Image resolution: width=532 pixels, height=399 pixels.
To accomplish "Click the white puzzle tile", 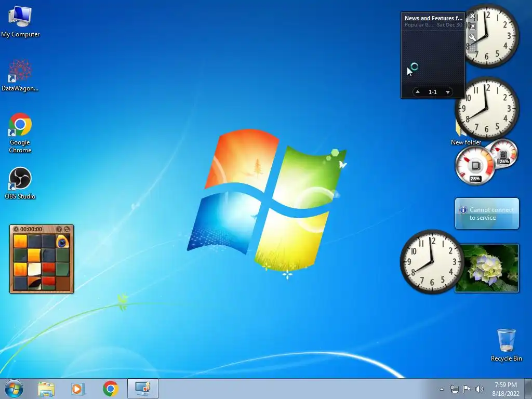I will pyautogui.click(x=34, y=270).
